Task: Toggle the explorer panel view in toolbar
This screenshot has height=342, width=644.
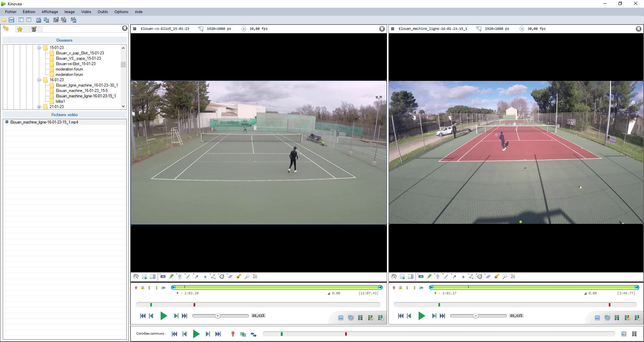Action: 21,20
